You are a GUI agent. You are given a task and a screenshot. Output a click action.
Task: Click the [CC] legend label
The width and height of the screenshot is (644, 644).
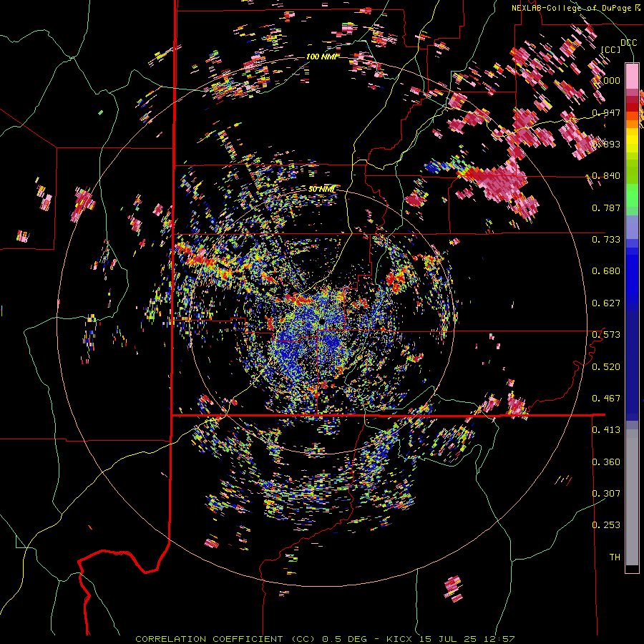(x=610, y=49)
